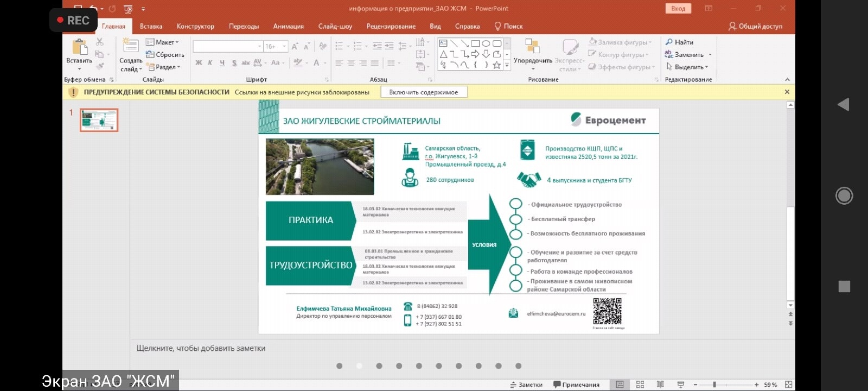The width and height of the screenshot is (868, 391).
Task: Open the Примечания comments pane
Action: [x=576, y=384]
